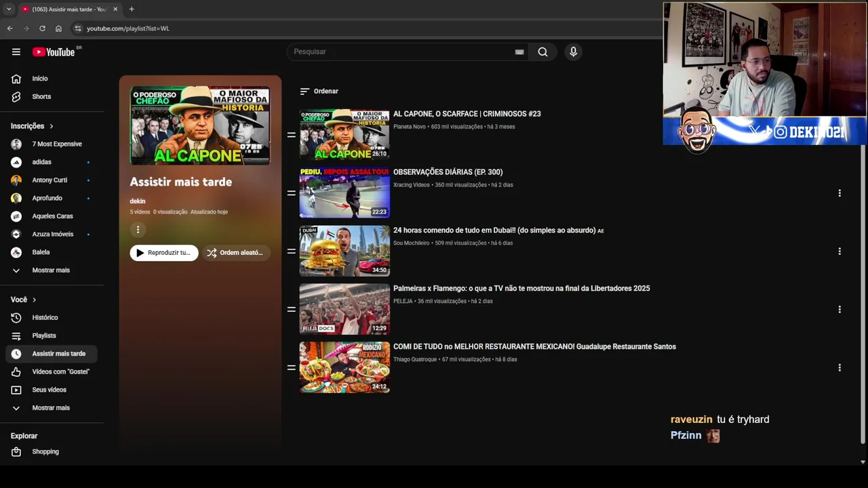The height and width of the screenshot is (488, 868).
Task: Expand Mostrar mais under Inscrições
Action: click(52, 270)
